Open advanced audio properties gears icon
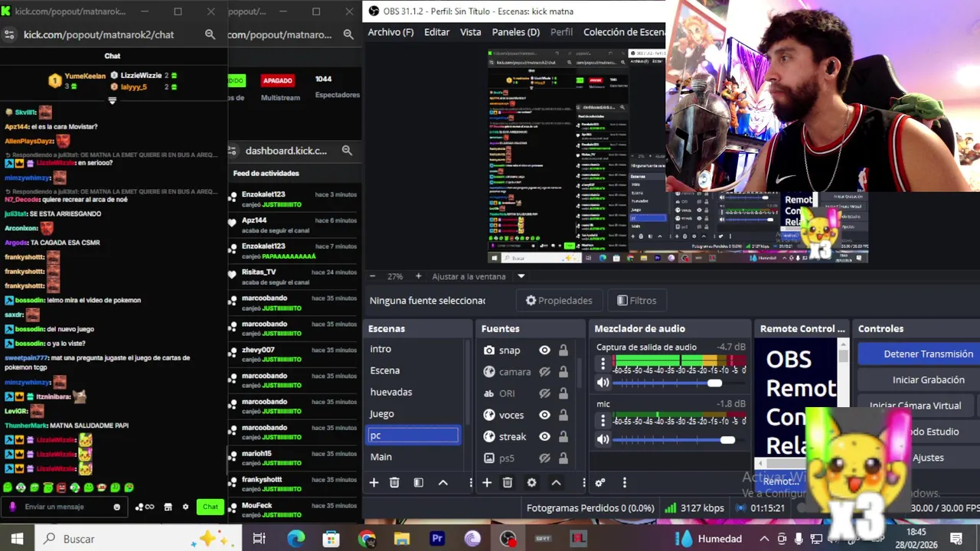Screen dimensions: 980x551 [599, 483]
